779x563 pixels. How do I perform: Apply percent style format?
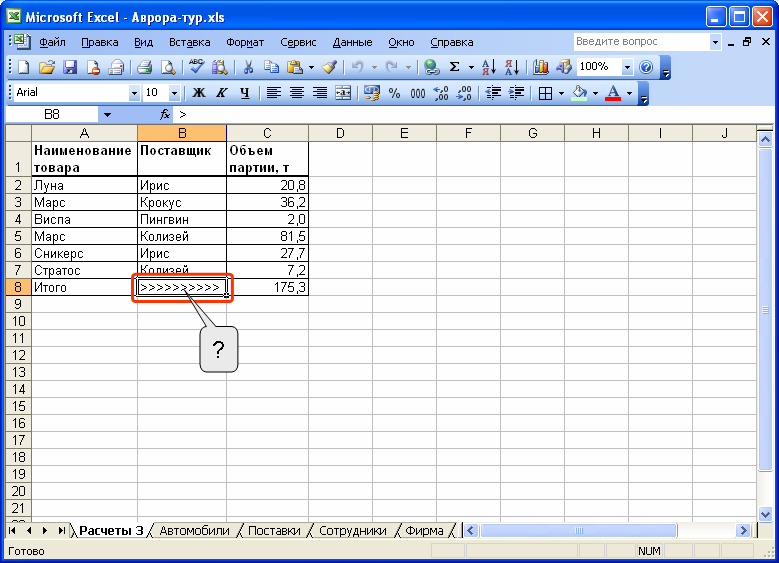pyautogui.click(x=394, y=92)
